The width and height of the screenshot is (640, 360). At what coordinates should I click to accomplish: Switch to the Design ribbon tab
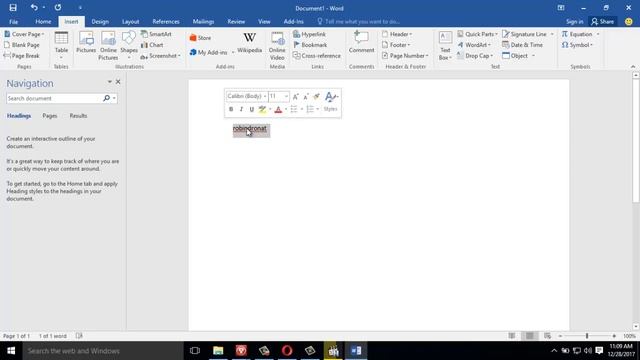tap(100, 22)
